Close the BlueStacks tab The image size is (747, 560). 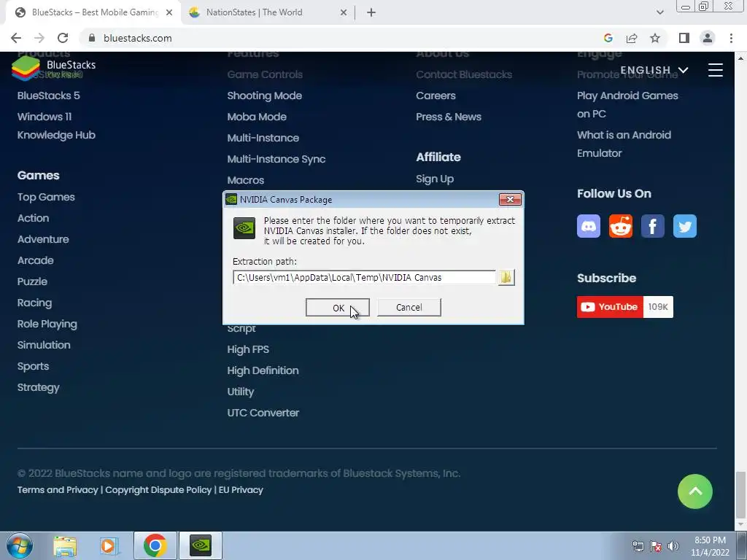coord(169,13)
